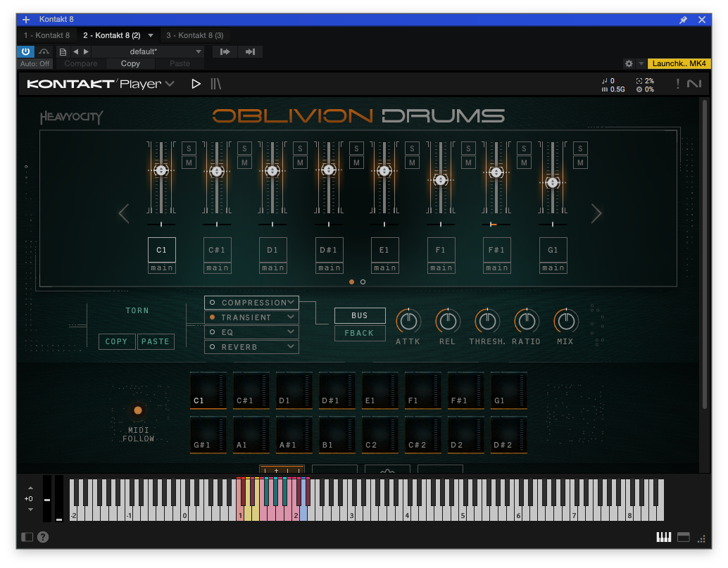Click the BUS button

(x=360, y=315)
